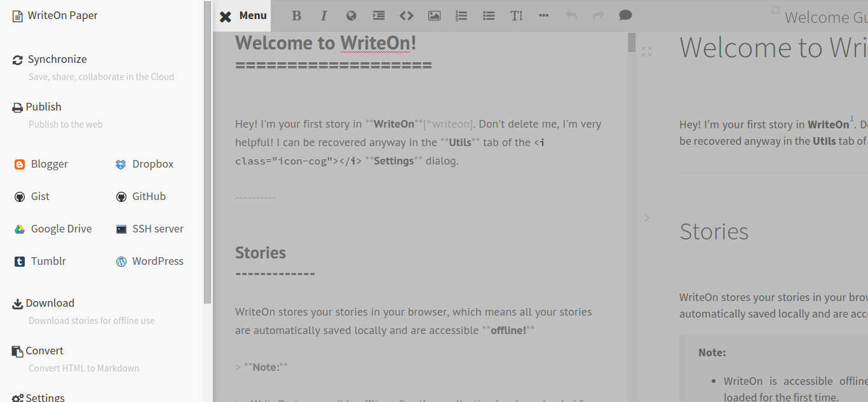Screen dimensions: 868x402
Task: Undo the last edit
Action: coord(571,16)
